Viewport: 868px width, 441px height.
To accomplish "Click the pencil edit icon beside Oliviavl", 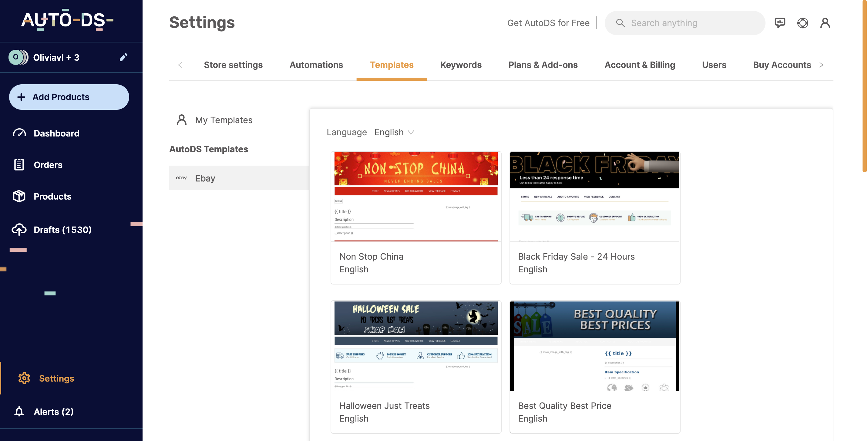I will click(123, 57).
